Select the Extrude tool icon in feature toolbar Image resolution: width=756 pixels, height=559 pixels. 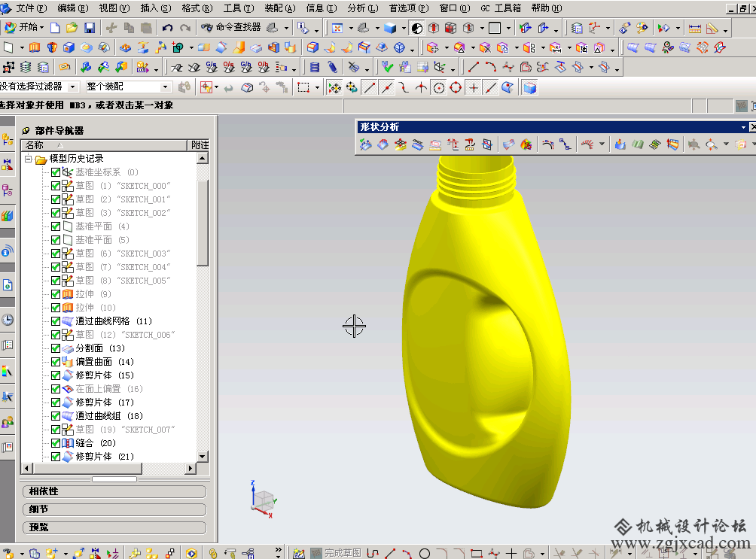tap(35, 47)
